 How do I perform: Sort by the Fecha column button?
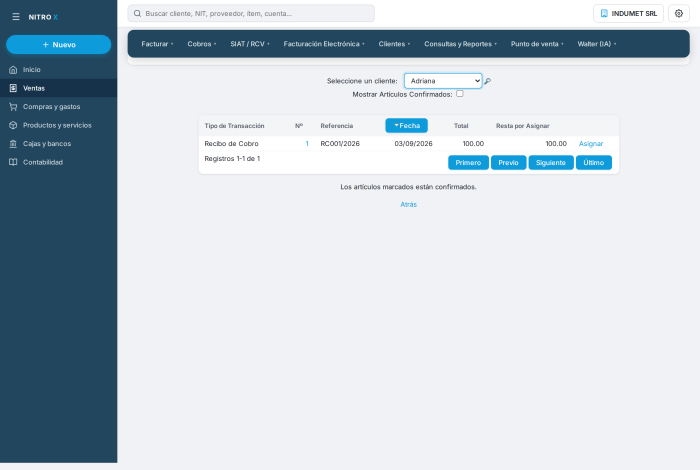coord(406,126)
